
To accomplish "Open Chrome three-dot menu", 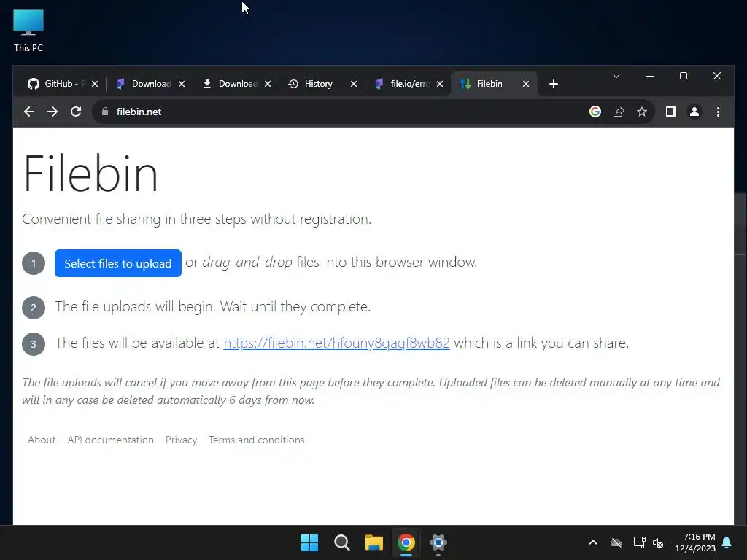I will tap(718, 112).
